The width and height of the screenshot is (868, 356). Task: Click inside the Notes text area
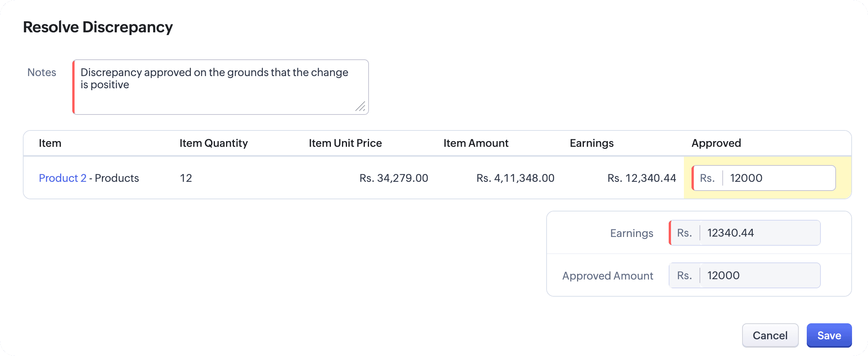click(x=221, y=87)
